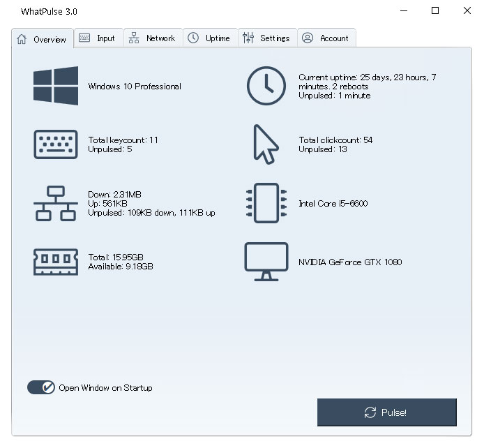Viewport: 484px width, 448px height.
Task: Click the "Intel Core i5-6600" text
Action: coord(333,204)
